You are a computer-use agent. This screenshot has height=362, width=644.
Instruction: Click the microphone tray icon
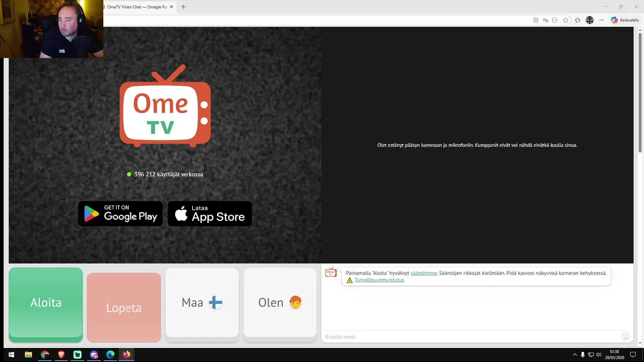(x=583, y=354)
